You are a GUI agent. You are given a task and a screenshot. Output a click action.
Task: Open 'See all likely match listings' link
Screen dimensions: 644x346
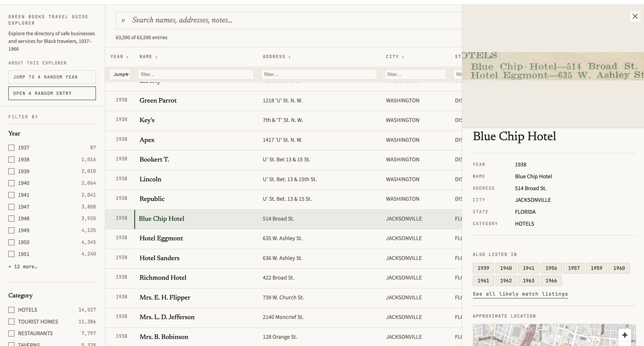(x=520, y=294)
